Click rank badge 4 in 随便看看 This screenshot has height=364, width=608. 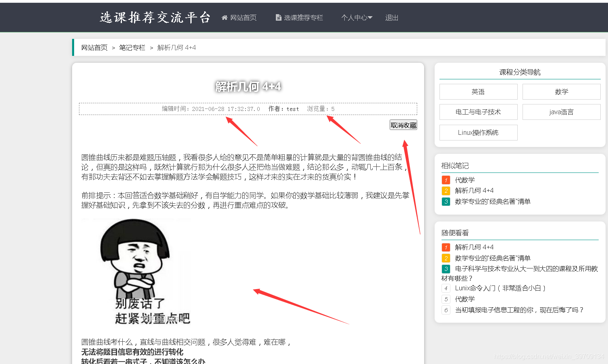coord(446,288)
